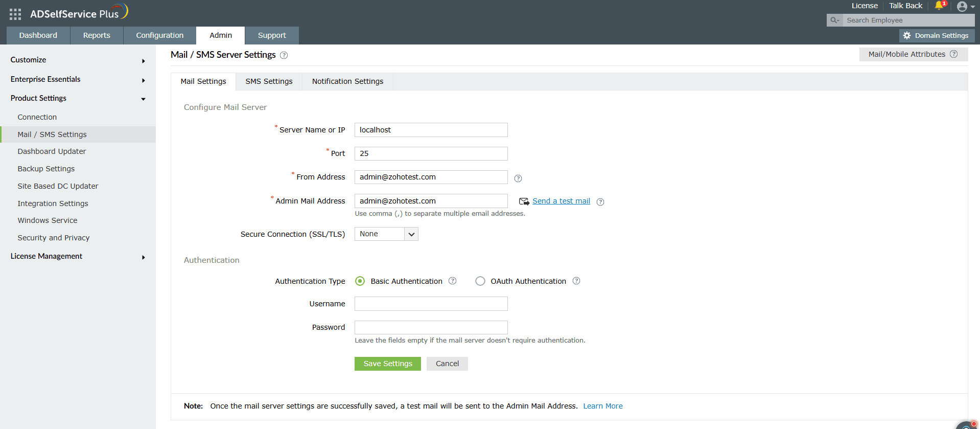Click help icon beside page title
980x429 pixels.
click(284, 55)
